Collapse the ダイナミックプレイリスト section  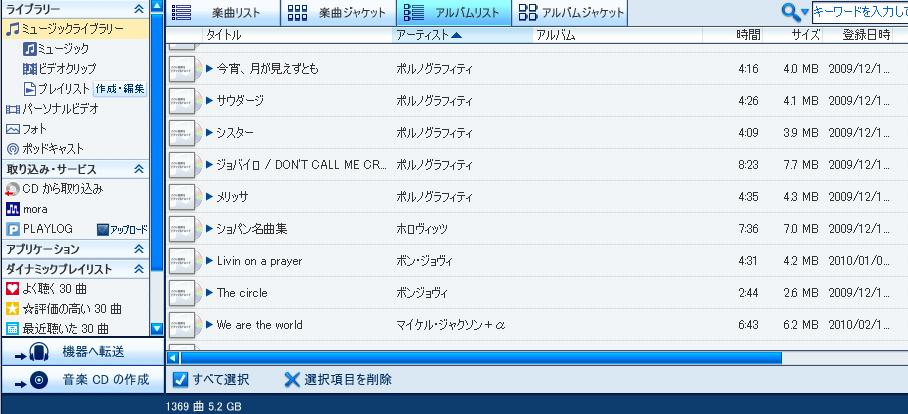coord(139,269)
